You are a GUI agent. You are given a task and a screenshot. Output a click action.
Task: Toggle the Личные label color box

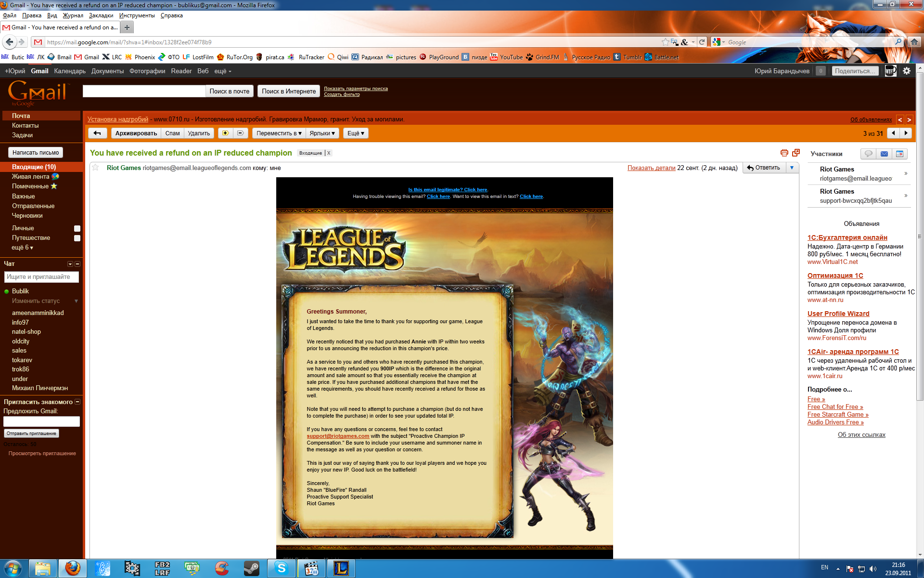click(x=77, y=228)
